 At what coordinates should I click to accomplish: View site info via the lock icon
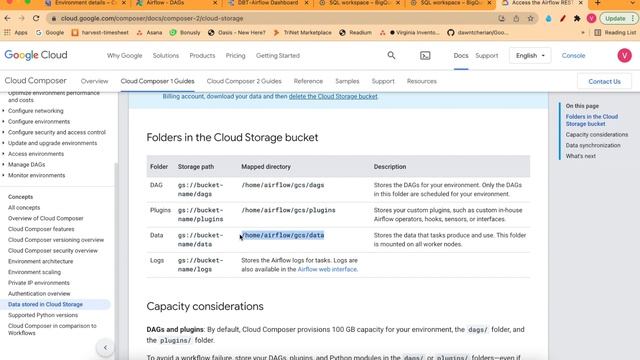click(53, 18)
